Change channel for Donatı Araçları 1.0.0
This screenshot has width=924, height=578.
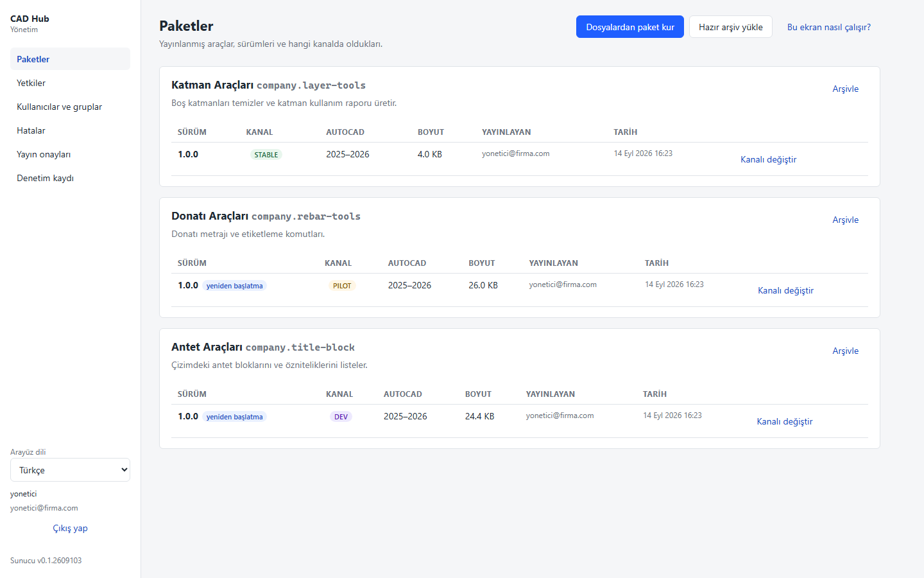pyautogui.click(x=785, y=290)
